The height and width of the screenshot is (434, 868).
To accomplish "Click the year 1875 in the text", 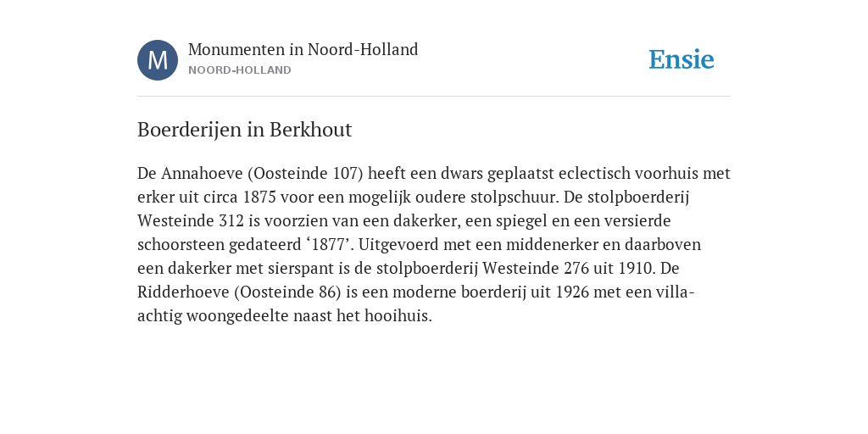I will tap(259, 198).
